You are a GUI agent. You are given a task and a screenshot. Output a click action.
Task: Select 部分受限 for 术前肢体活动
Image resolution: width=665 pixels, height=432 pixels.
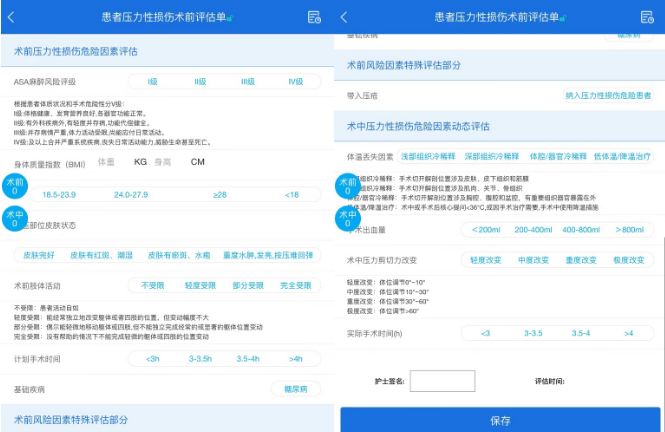(248, 286)
